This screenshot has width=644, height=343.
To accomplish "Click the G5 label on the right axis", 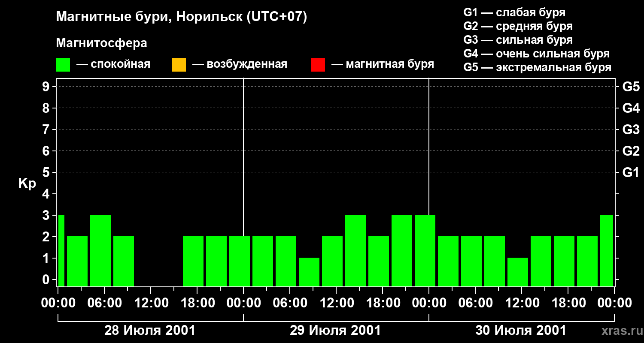I will [x=631, y=87].
